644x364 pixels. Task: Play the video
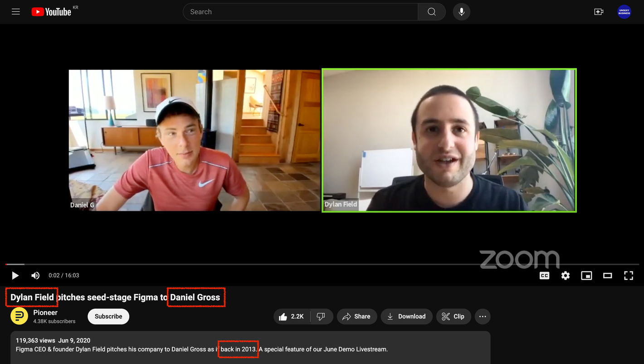tap(15, 275)
